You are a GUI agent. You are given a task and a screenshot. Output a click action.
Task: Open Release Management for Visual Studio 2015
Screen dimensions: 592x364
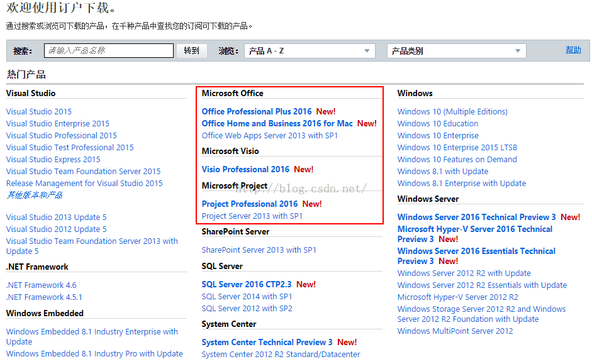(x=84, y=184)
